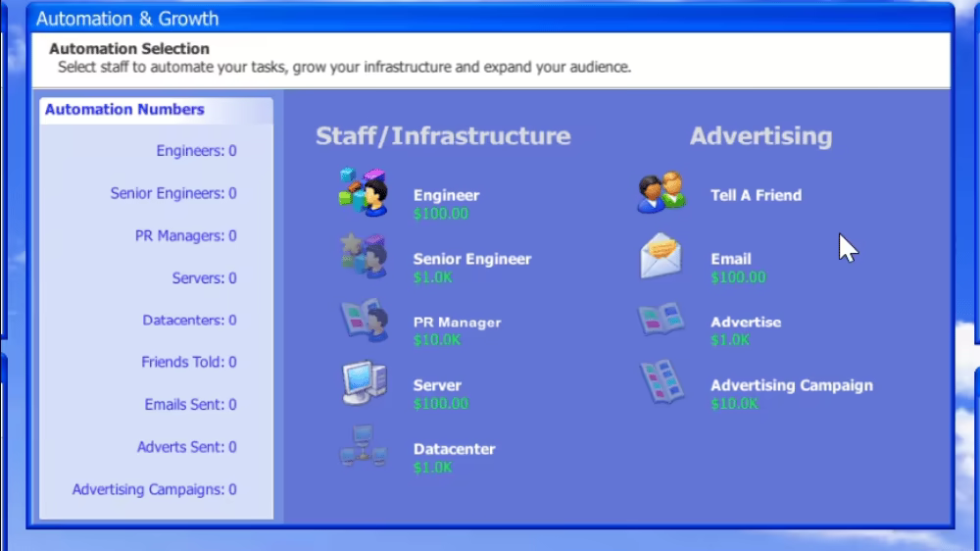Click the Engineer $100.00 price
The image size is (980, 551).
coord(441,214)
